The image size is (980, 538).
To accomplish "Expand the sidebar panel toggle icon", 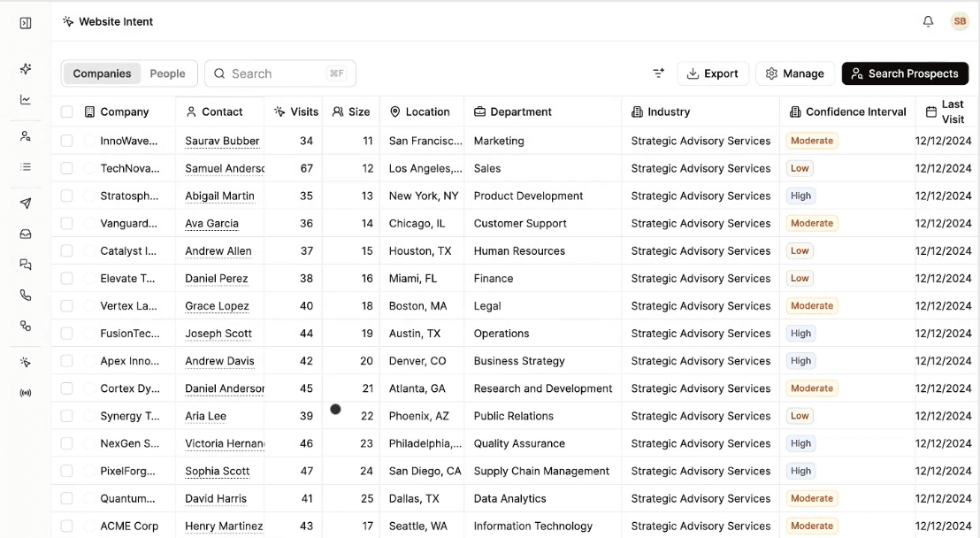I will pyautogui.click(x=26, y=23).
